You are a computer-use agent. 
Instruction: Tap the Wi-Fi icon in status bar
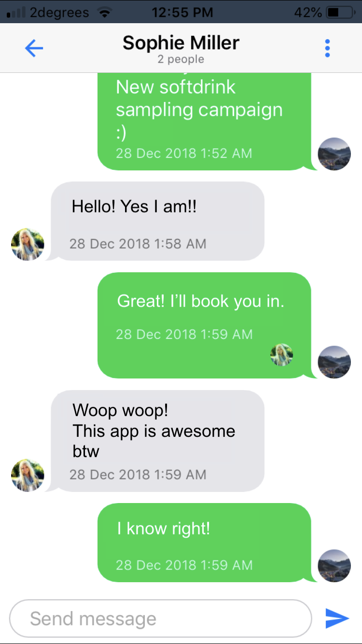click(104, 12)
